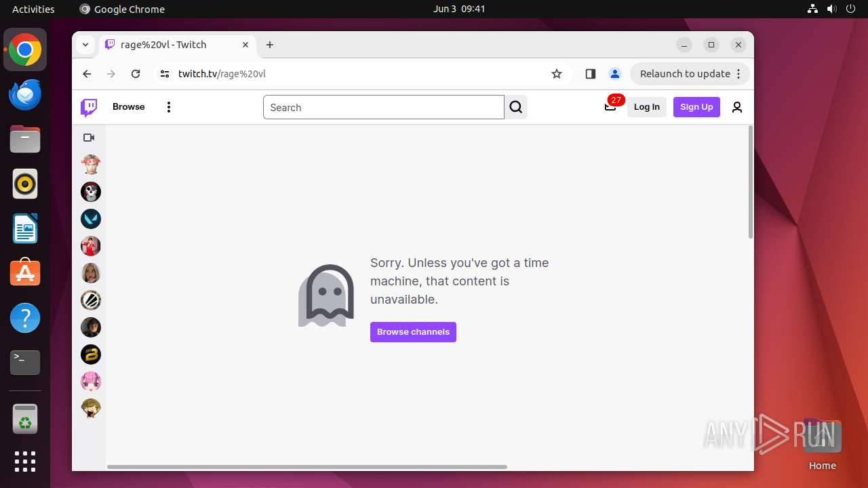Bookmark this page with the star icon
868x488 pixels.
tap(557, 74)
